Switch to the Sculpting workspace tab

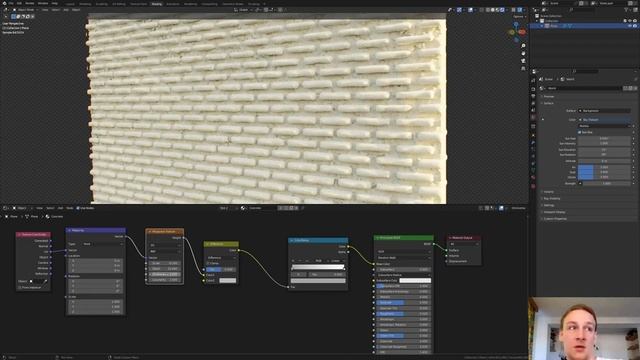click(102, 4)
